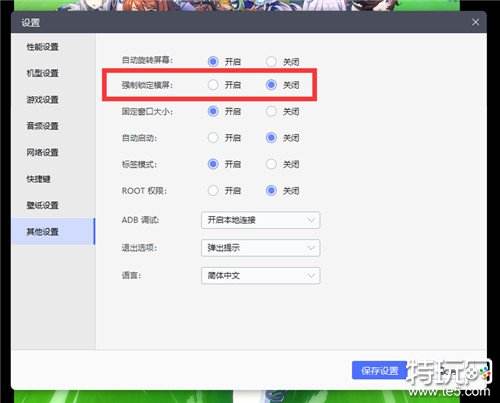Viewport: 500px width, 403px height.
Task: Open 快捷键 settings
Action: [38, 179]
